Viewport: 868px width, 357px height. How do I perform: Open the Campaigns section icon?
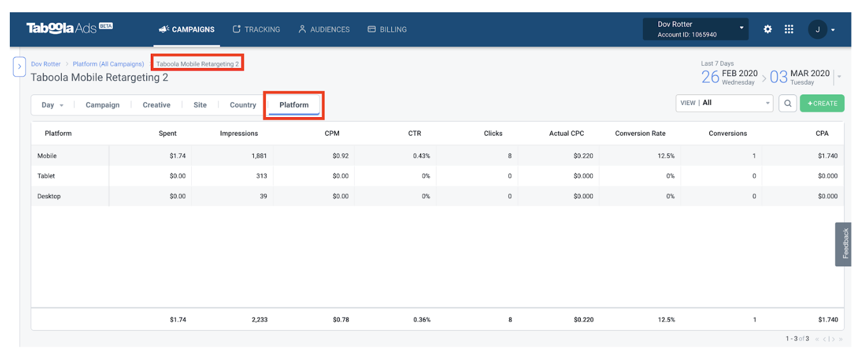pos(163,29)
